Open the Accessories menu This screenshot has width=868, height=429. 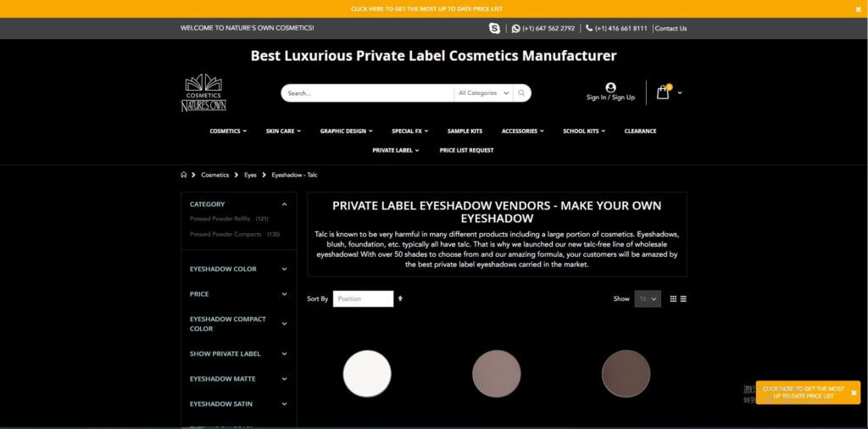(x=522, y=131)
